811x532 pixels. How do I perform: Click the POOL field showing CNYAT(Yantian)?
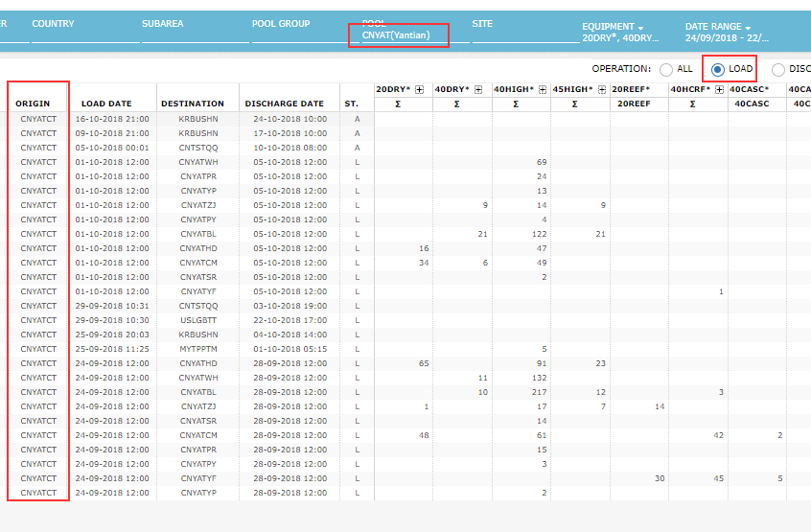[x=404, y=35]
